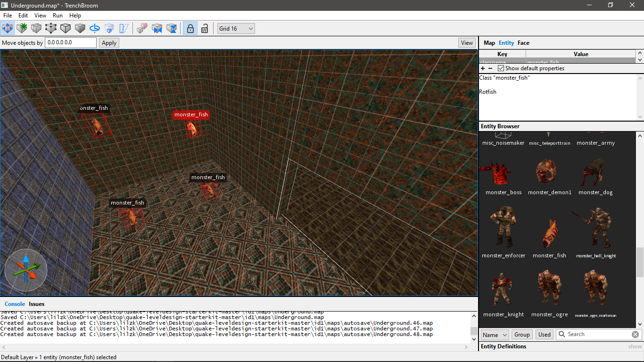The width and height of the screenshot is (644, 362).
Task: Open the Grid 16 size dropdown
Action: pos(236,29)
